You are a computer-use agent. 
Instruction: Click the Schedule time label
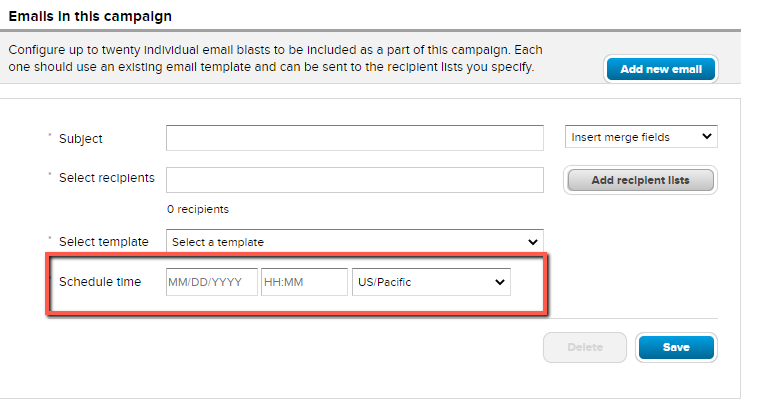(100, 282)
